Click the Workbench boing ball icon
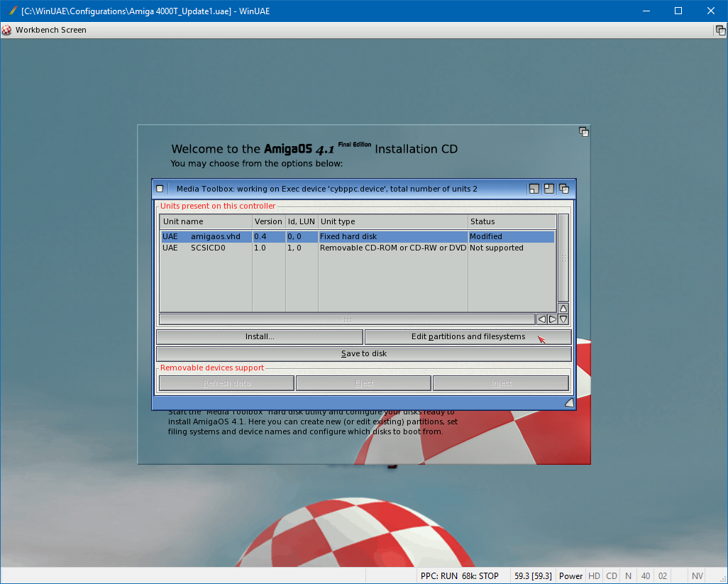This screenshot has width=728, height=584. [x=7, y=30]
